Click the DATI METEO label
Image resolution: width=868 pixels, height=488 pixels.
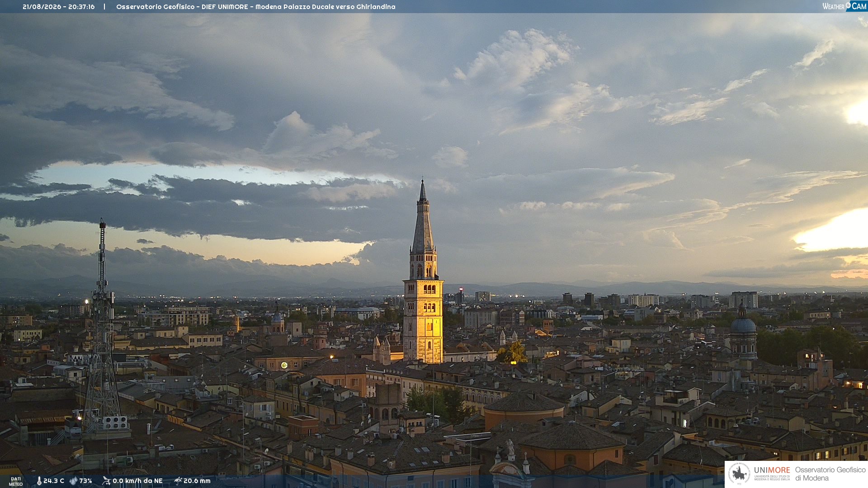pos(16,481)
